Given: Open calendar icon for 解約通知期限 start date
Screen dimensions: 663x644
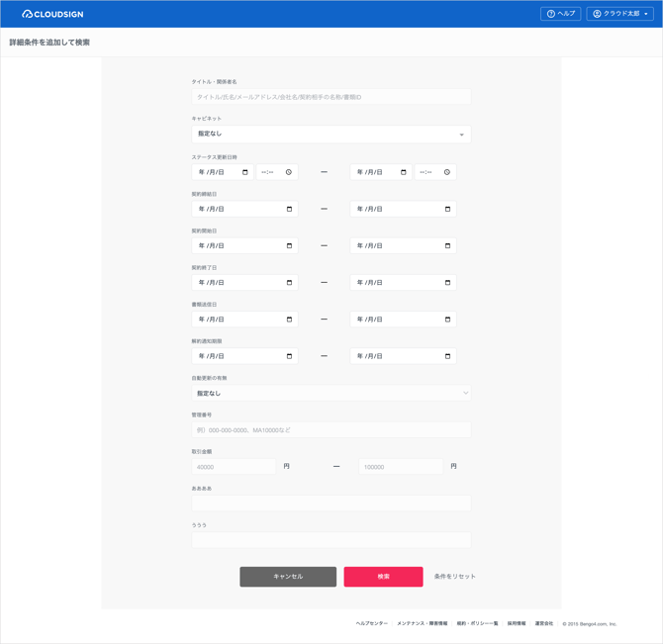Looking at the screenshot, I should tap(289, 356).
